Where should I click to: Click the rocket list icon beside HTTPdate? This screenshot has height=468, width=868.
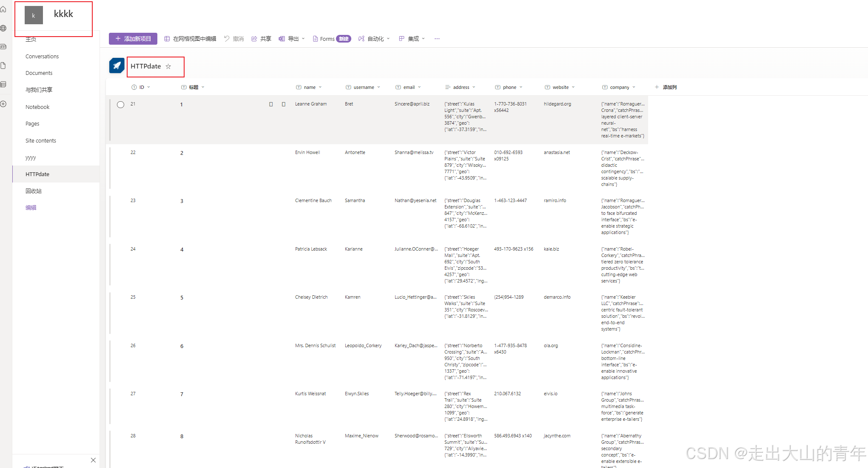pos(117,66)
